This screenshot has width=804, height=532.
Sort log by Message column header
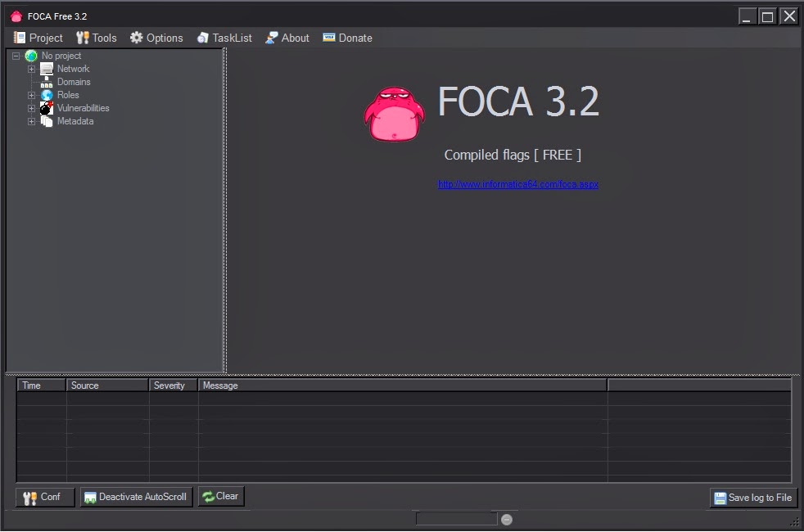pyautogui.click(x=403, y=385)
